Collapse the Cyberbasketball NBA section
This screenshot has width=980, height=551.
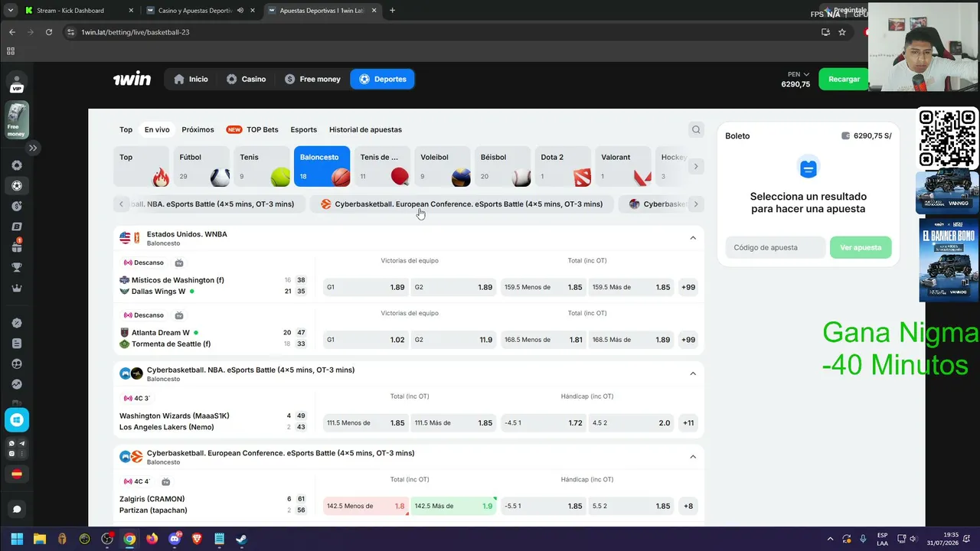(x=693, y=373)
